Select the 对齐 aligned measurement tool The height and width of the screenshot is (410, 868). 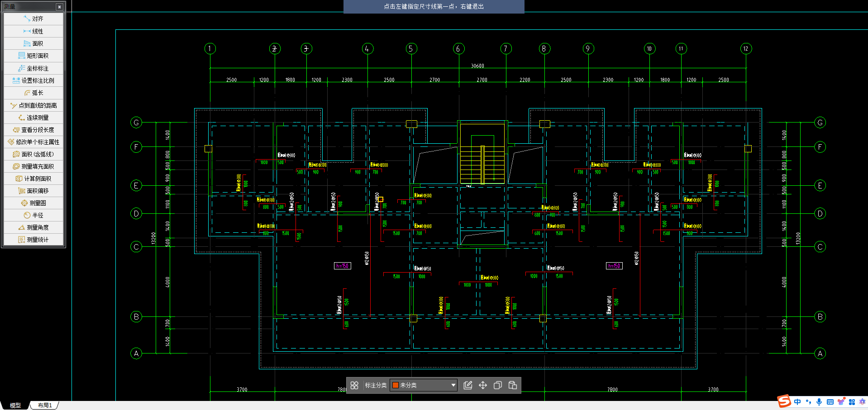pos(33,19)
